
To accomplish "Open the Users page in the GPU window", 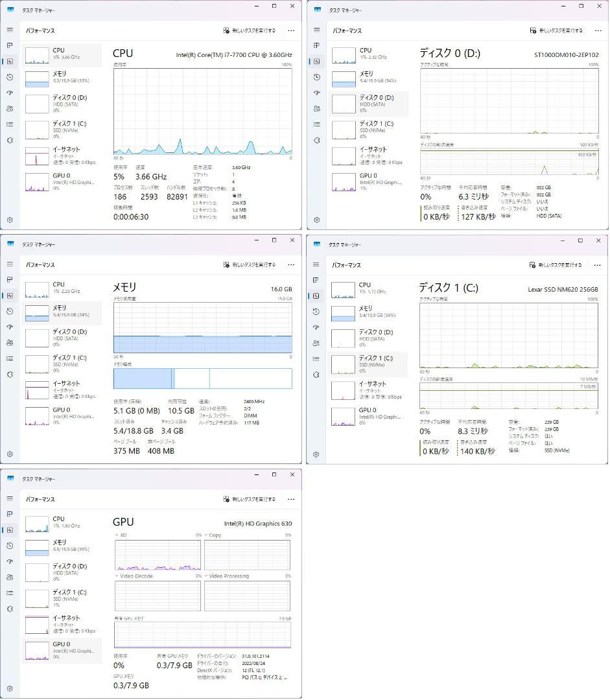I will (10, 577).
